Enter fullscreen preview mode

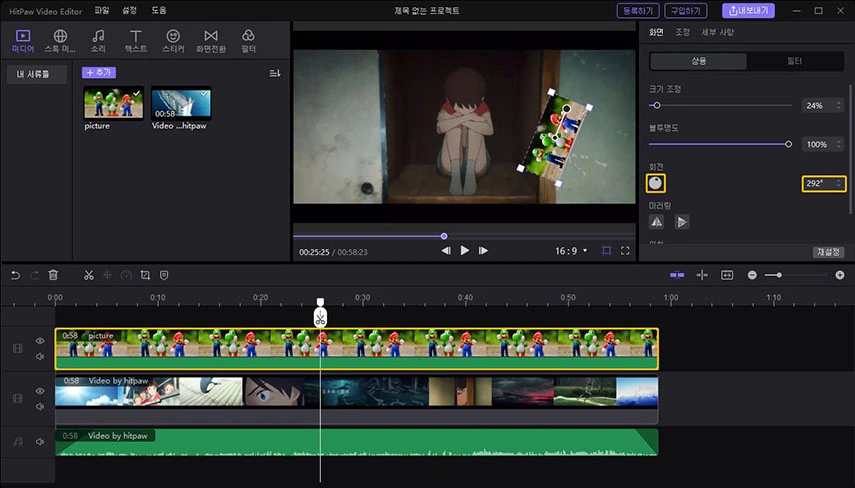point(625,251)
